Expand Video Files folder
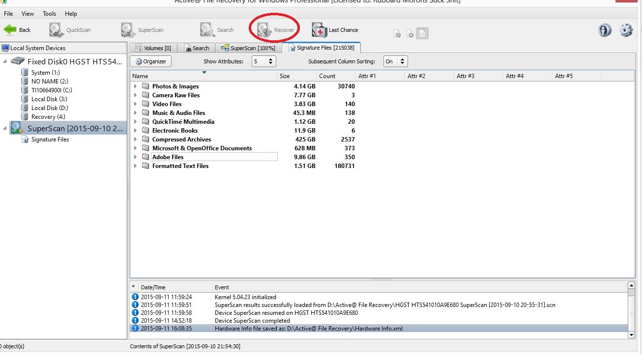The image size is (644, 362). point(136,104)
